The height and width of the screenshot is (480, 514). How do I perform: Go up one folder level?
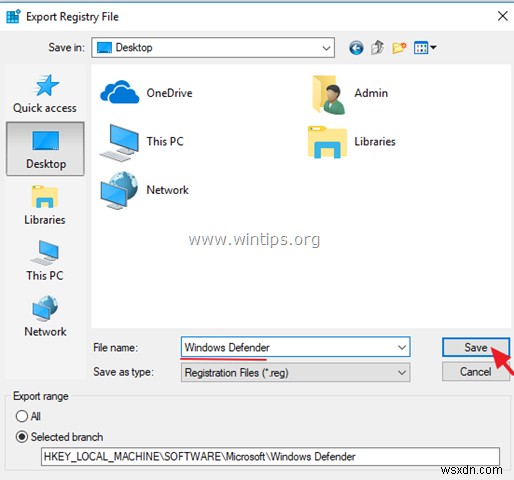pos(377,48)
